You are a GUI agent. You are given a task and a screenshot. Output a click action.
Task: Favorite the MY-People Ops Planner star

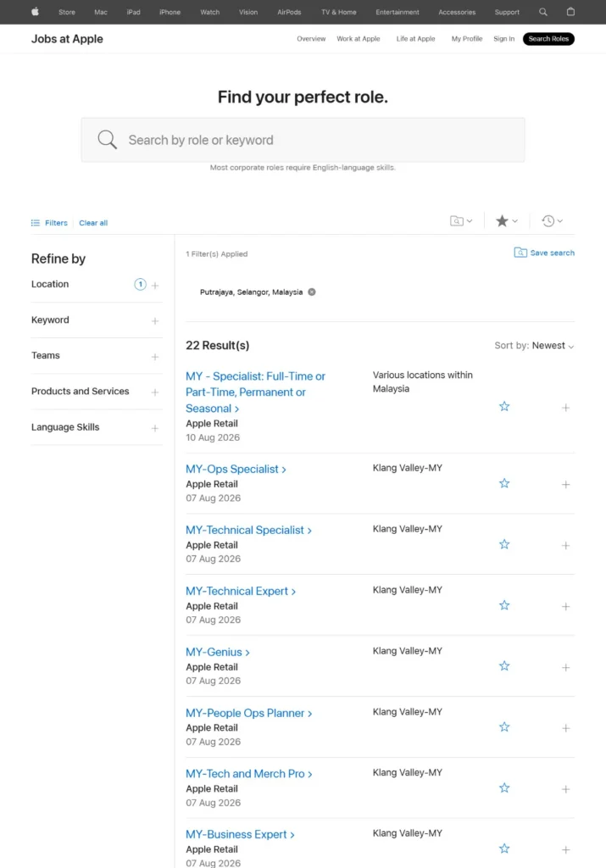[504, 726]
